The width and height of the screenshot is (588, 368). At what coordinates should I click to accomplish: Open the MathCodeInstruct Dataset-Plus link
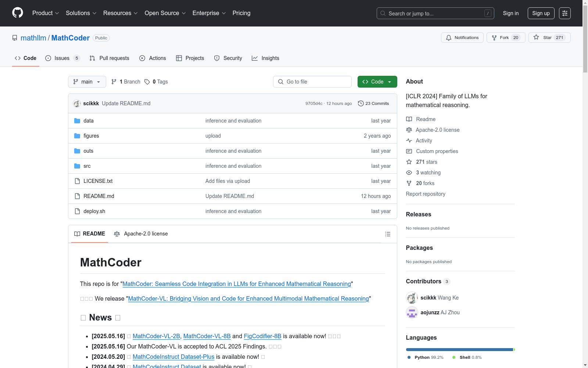tap(173, 357)
